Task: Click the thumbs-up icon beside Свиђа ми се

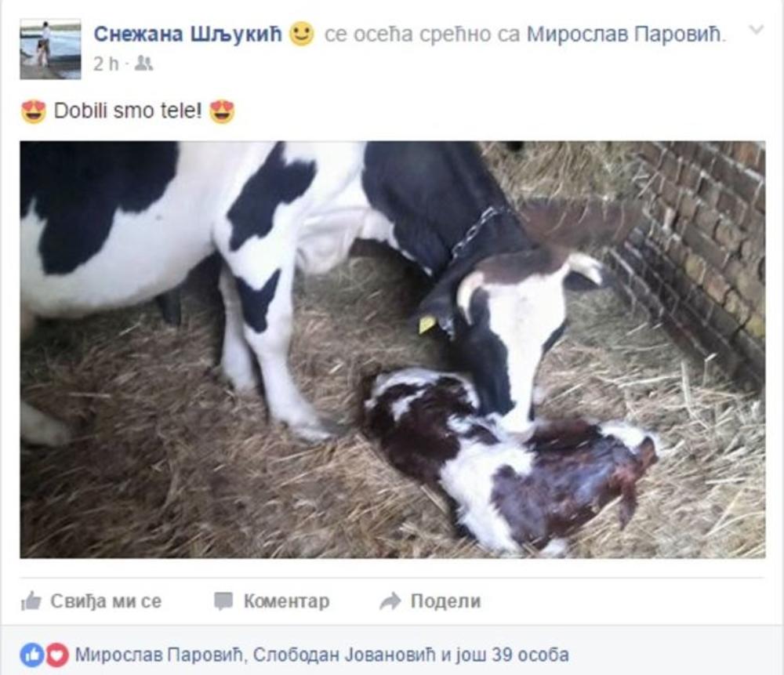Action: [31, 601]
